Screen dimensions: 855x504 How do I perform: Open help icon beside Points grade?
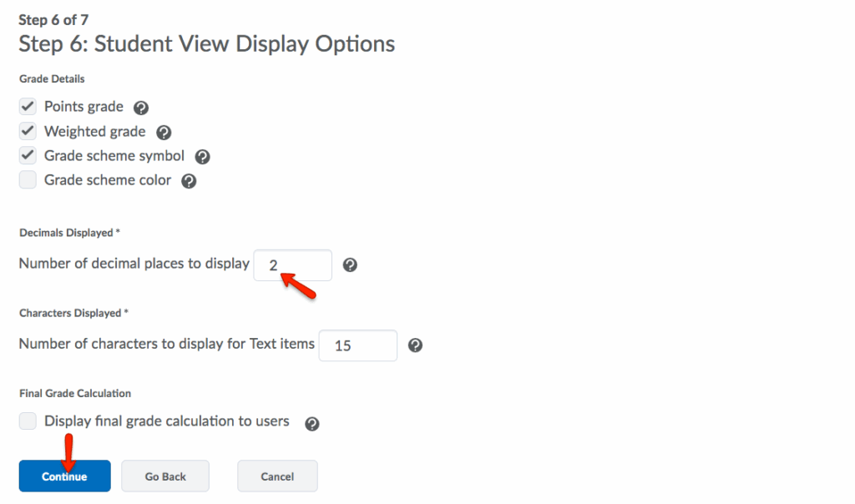141,108
